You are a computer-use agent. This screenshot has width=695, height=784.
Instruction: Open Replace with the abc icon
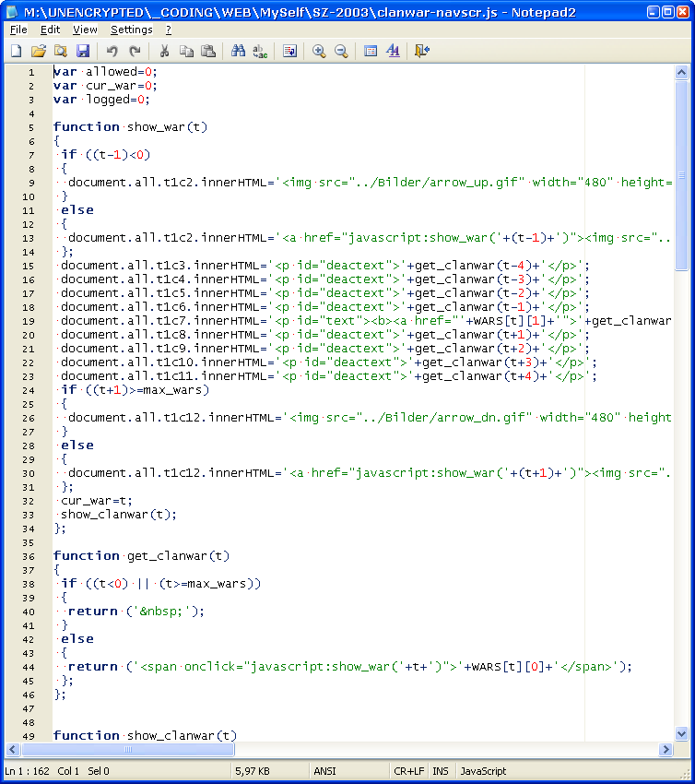260,51
